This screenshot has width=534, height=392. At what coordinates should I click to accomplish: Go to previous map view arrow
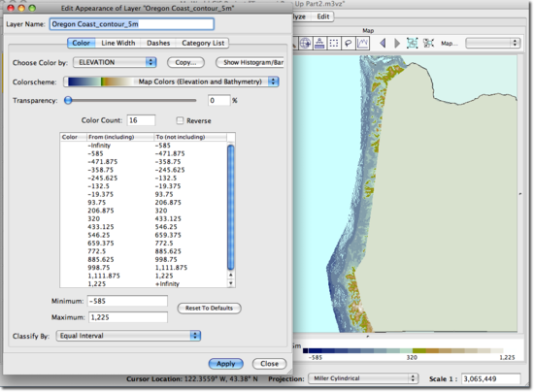383,44
